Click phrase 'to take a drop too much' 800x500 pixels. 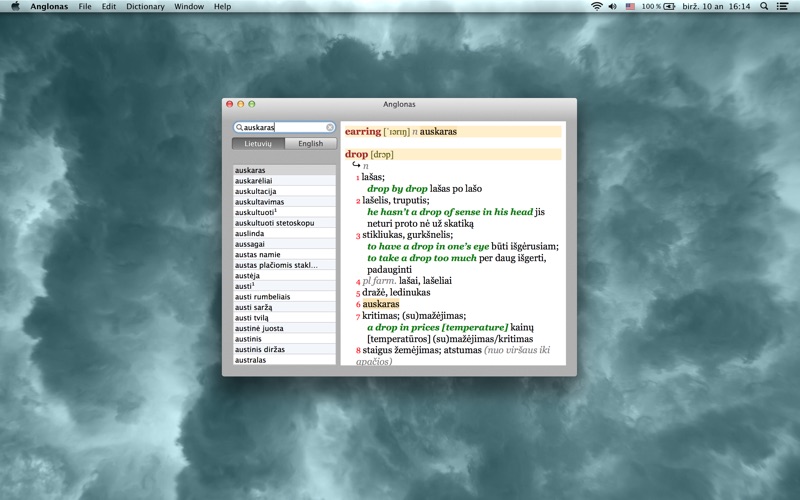tap(422, 258)
